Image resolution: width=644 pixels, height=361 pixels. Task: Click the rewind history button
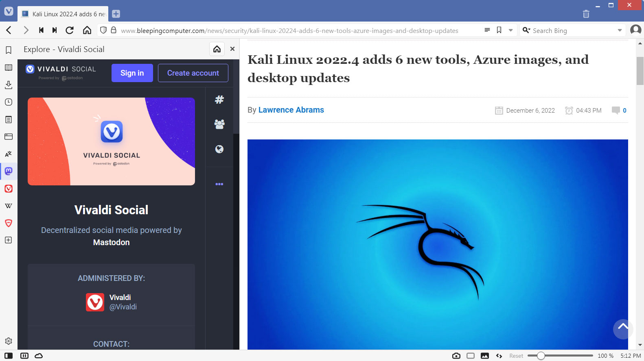click(x=41, y=30)
